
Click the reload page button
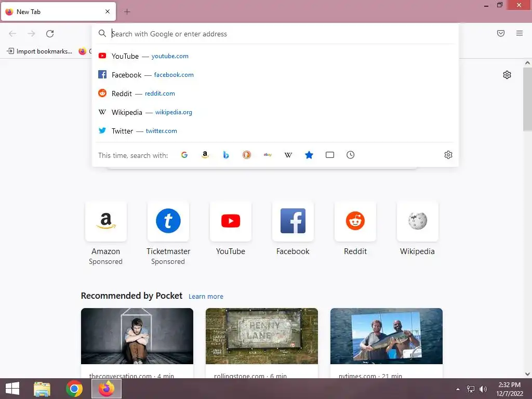pyautogui.click(x=50, y=34)
